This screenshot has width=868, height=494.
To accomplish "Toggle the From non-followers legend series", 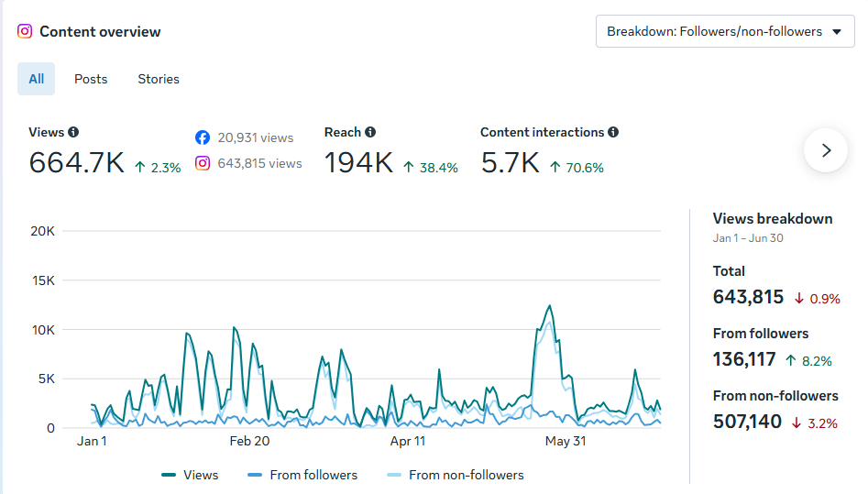I will point(455,475).
